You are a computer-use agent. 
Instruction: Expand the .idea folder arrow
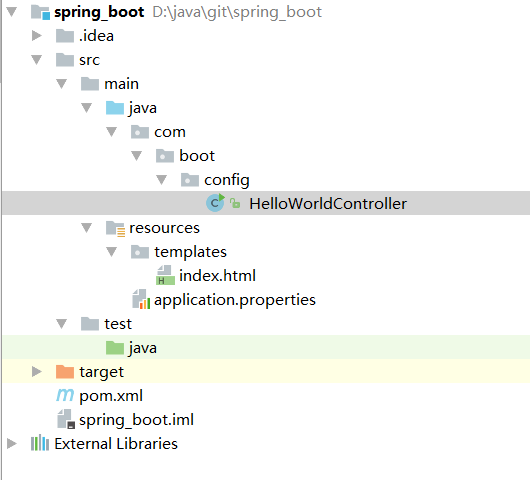(37, 35)
